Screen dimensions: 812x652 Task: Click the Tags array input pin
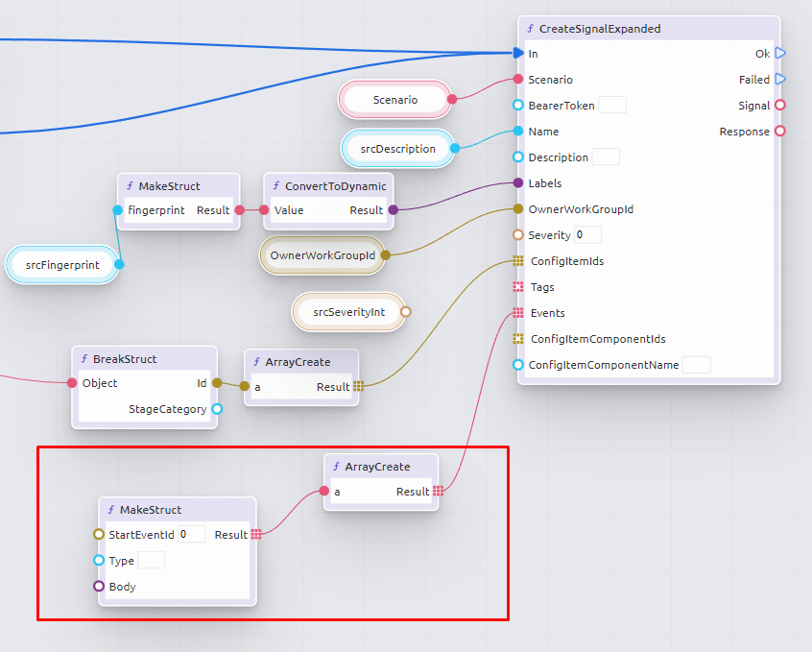(518, 287)
